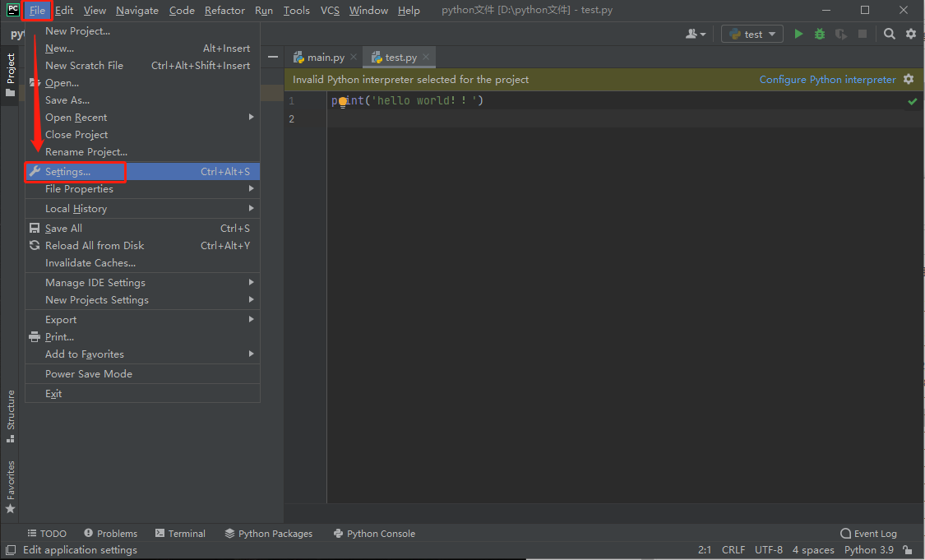
Task: Open the user account icon dropdown
Action: (x=696, y=35)
